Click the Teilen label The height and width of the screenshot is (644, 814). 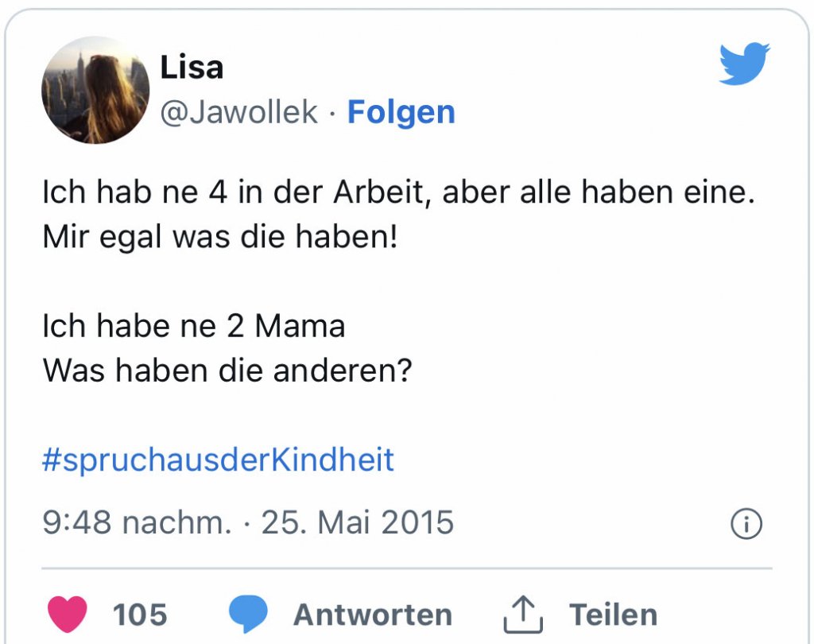click(x=613, y=615)
